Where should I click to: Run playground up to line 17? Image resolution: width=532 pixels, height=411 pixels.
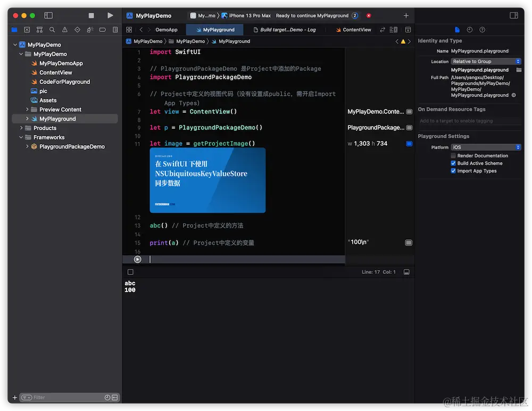pos(137,259)
